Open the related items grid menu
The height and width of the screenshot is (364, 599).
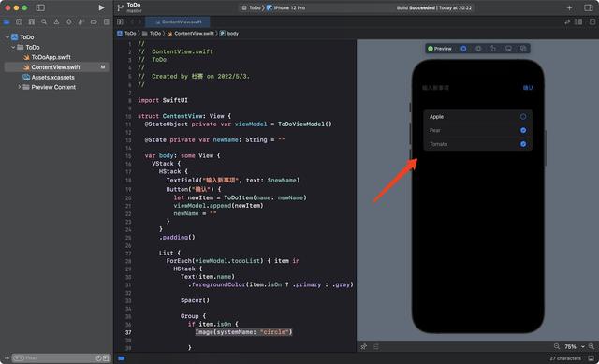point(120,22)
